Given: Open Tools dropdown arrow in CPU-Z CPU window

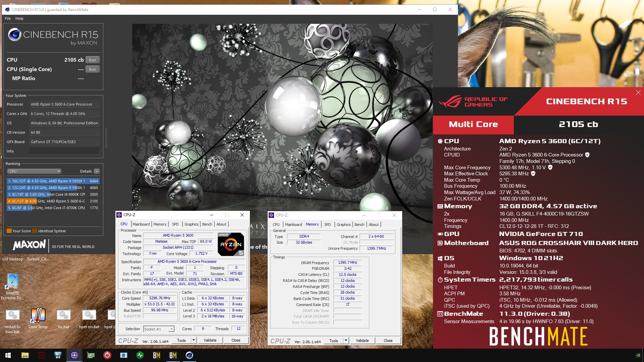Looking at the screenshot, I should [194, 340].
